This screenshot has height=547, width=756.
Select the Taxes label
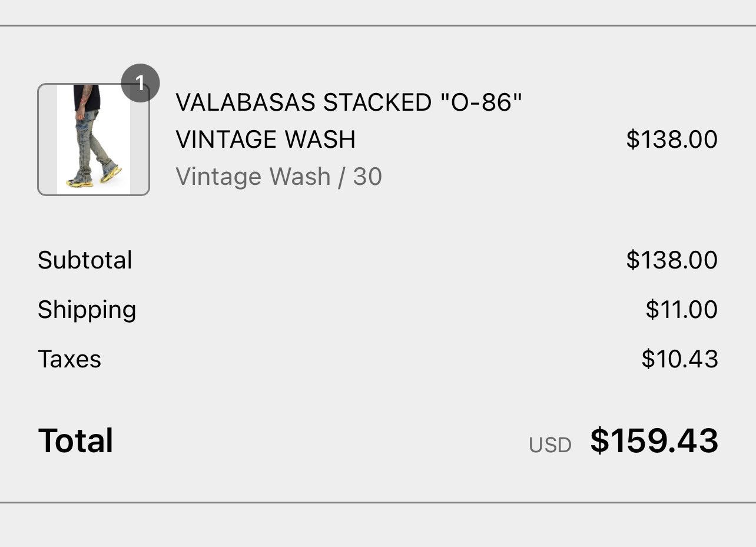pyautogui.click(x=69, y=359)
